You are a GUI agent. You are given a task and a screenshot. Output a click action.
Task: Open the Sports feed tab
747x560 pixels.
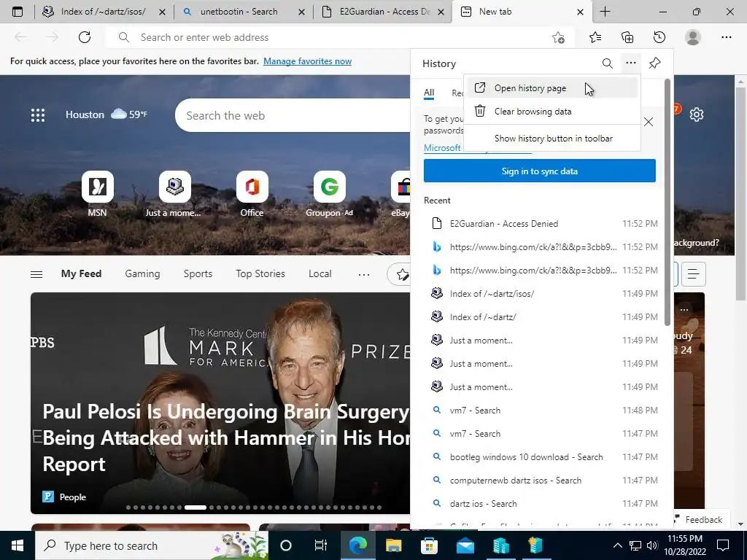click(x=198, y=274)
